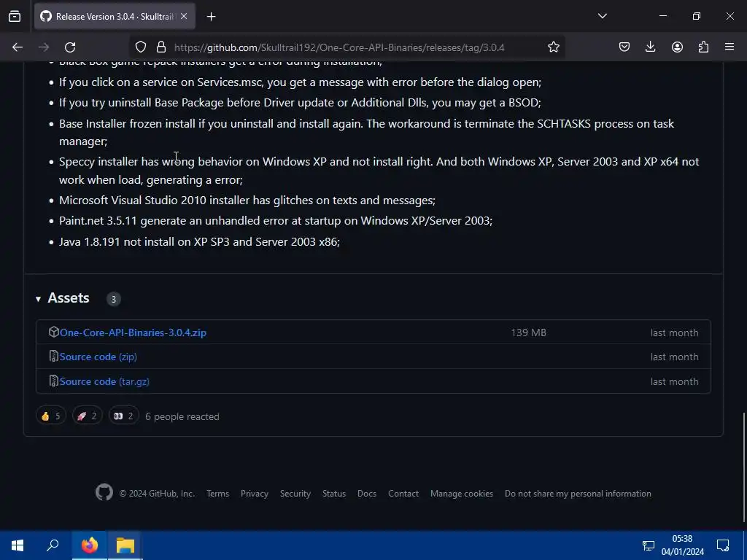Save page to Pocket icon
747x560 pixels.
click(x=624, y=47)
